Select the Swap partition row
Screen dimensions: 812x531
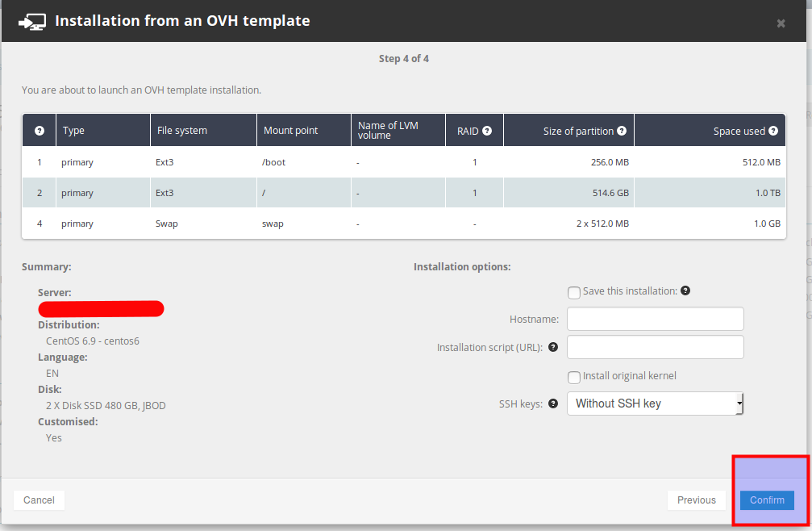(403, 224)
